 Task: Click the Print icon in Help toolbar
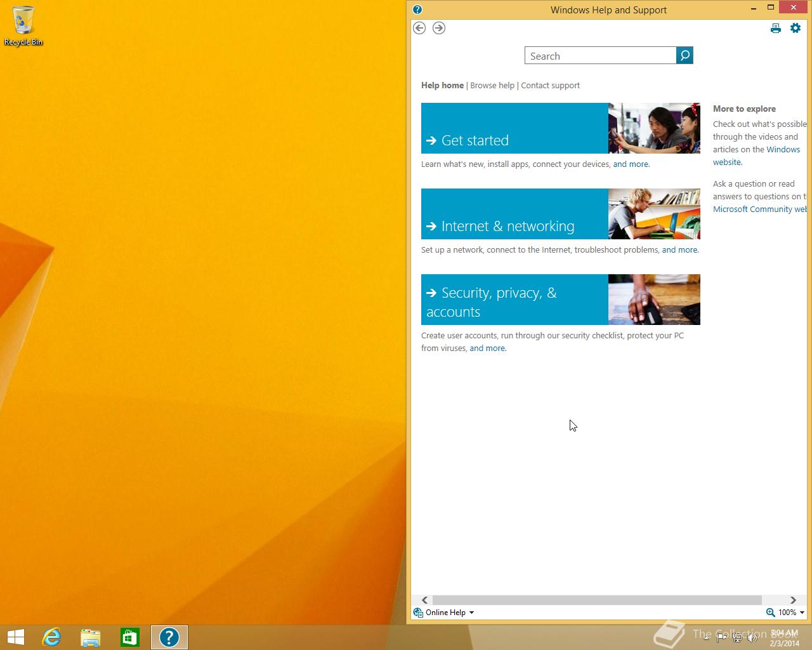(776, 28)
